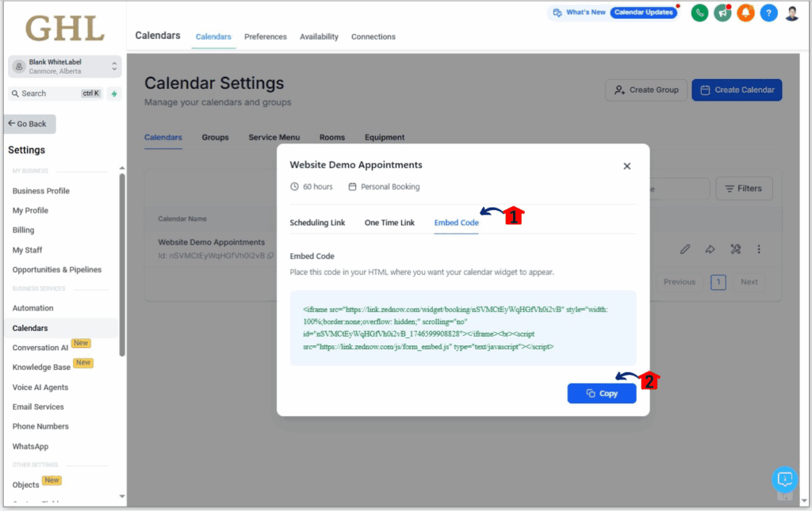Select the Calendars sub-tab in Calendar Settings
Screen dimensions: 812x511
tap(163, 138)
